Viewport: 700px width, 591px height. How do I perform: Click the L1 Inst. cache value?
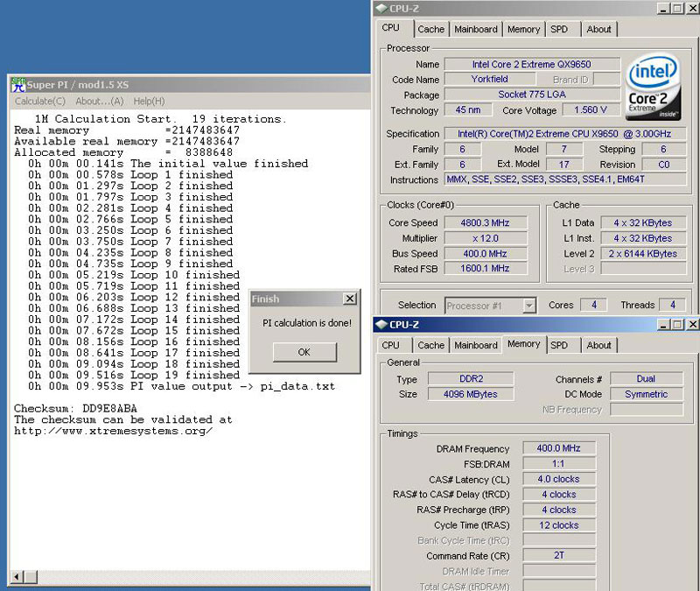point(643,238)
